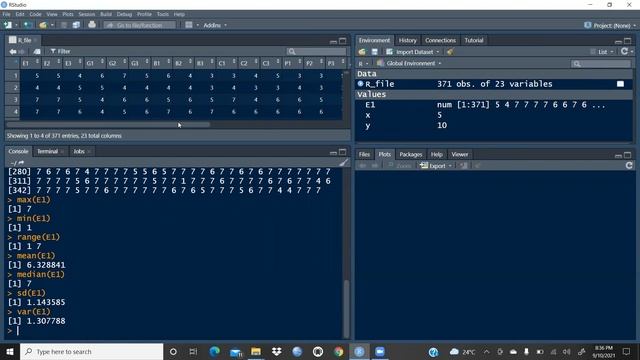Switch to the Packages tab
Image resolution: width=640 pixels, height=360 pixels.
point(411,154)
